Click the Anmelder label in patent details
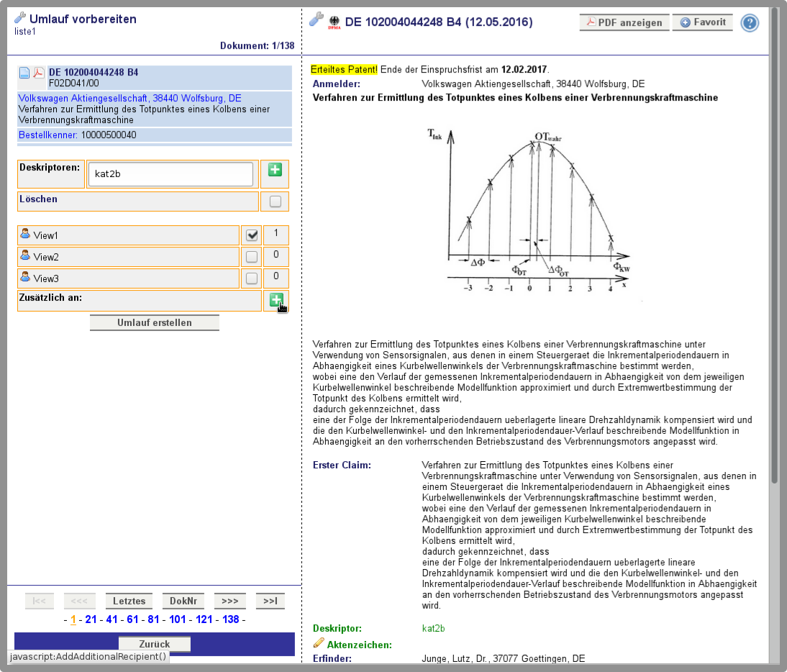The width and height of the screenshot is (787, 672). pos(336,83)
